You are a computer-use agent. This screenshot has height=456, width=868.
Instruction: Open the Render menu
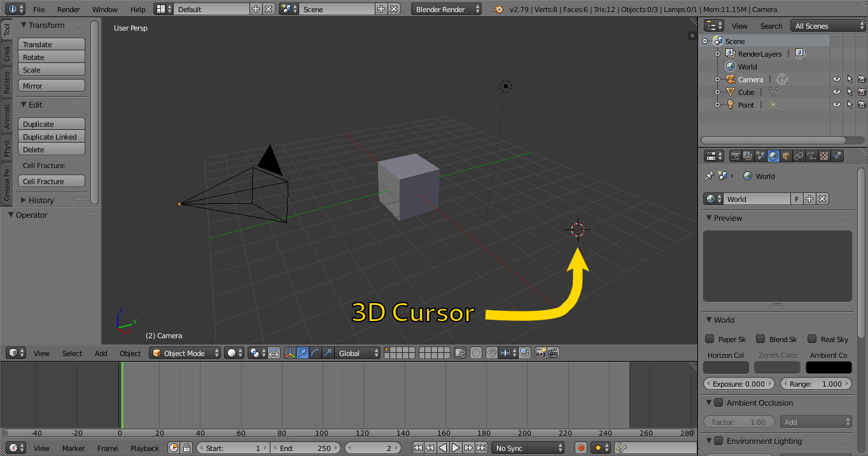pos(69,10)
